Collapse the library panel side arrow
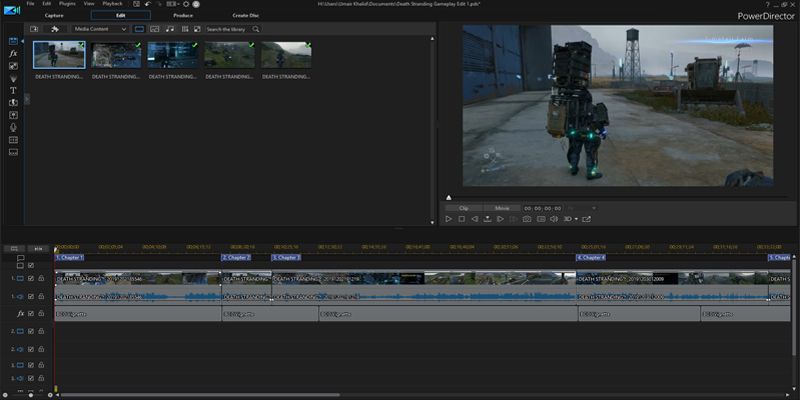Image resolution: width=800 pixels, height=400 pixels. click(27, 97)
